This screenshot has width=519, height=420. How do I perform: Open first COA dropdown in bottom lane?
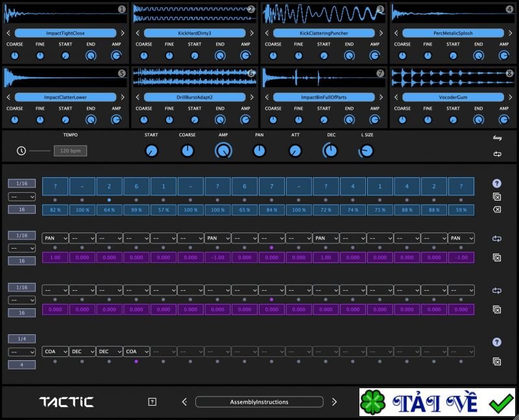[55, 351]
